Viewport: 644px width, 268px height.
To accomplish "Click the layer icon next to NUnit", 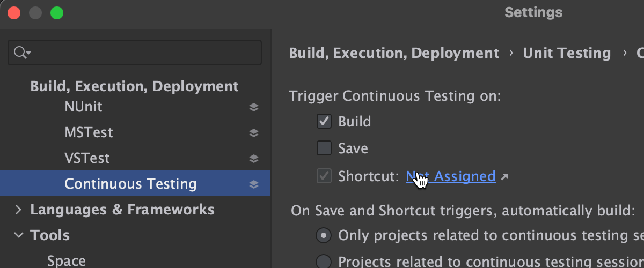I will (x=254, y=107).
